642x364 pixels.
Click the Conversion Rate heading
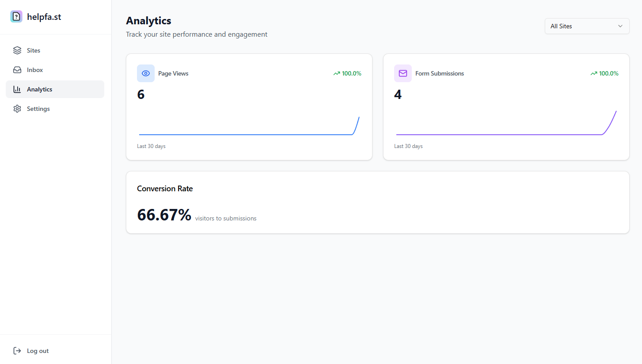pyautogui.click(x=165, y=189)
